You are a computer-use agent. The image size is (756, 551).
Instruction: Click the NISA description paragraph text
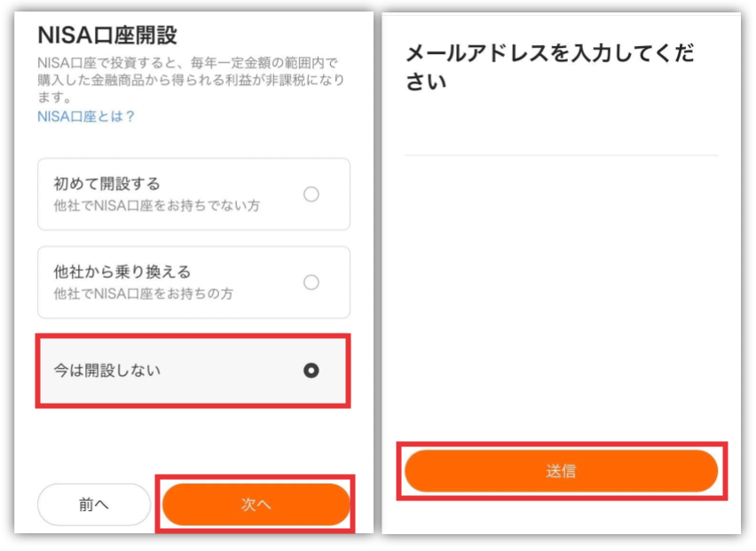[191, 80]
